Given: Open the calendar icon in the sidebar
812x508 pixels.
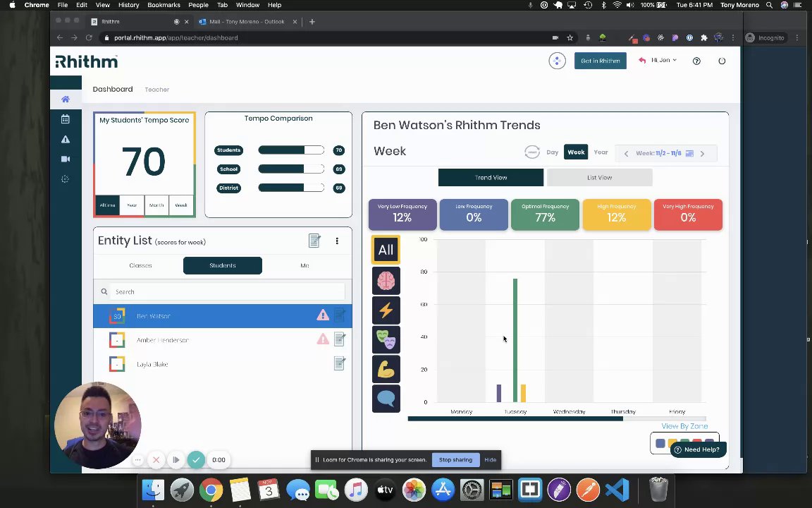Looking at the screenshot, I should pyautogui.click(x=66, y=119).
